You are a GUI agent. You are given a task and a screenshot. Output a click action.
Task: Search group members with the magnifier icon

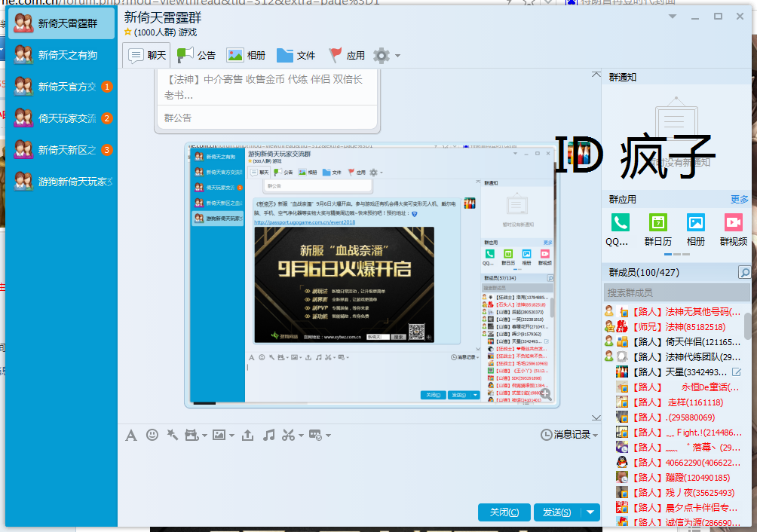click(x=745, y=274)
